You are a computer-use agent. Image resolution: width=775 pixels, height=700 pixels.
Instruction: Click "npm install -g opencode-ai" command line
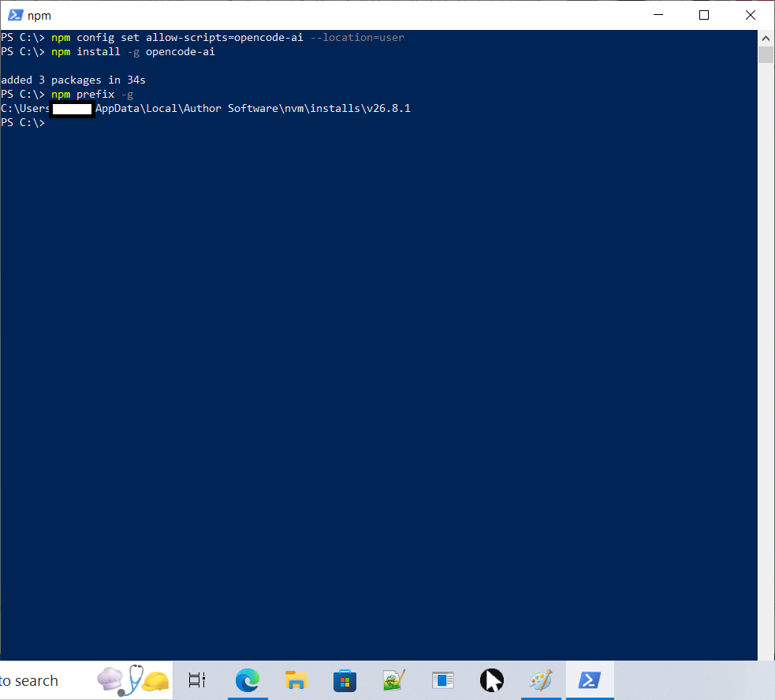[x=133, y=52]
